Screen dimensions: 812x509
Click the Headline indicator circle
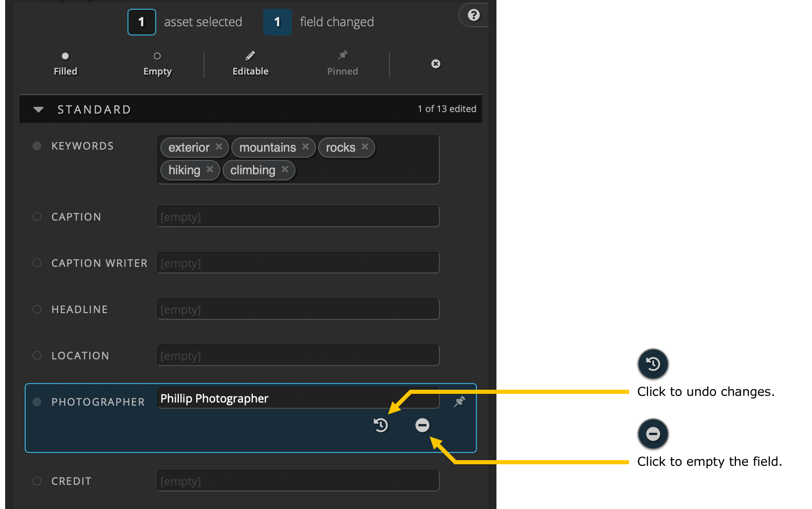click(x=37, y=310)
